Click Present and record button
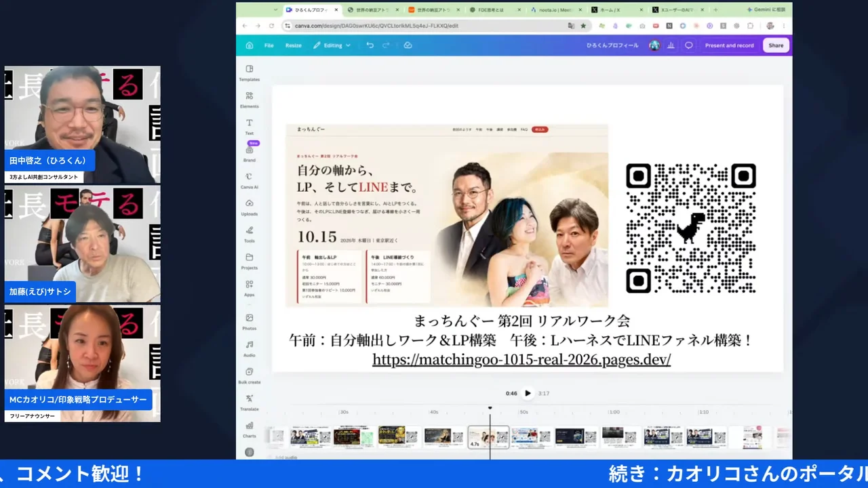This screenshot has height=488, width=868. click(729, 45)
